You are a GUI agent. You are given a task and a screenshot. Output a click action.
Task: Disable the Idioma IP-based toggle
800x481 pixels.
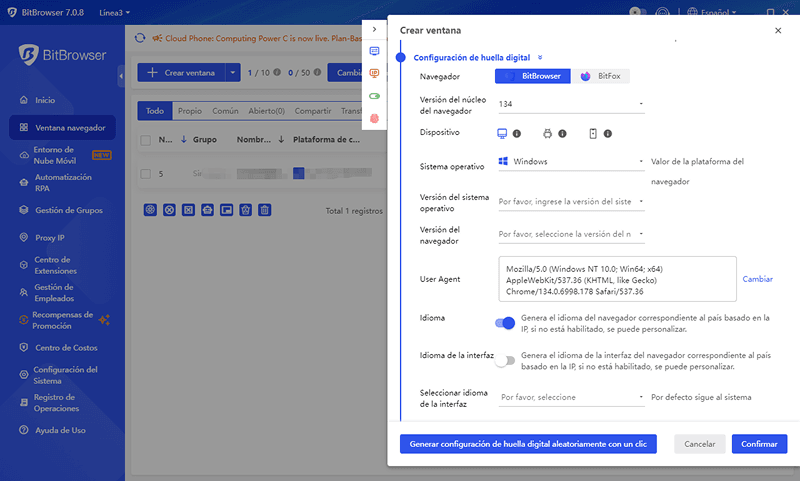click(505, 322)
